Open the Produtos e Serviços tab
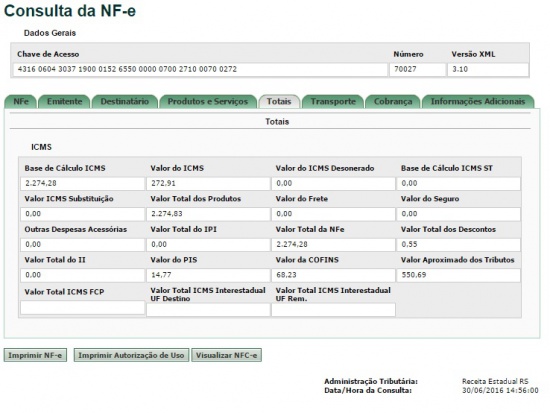This screenshot has height=413, width=550. [208, 101]
